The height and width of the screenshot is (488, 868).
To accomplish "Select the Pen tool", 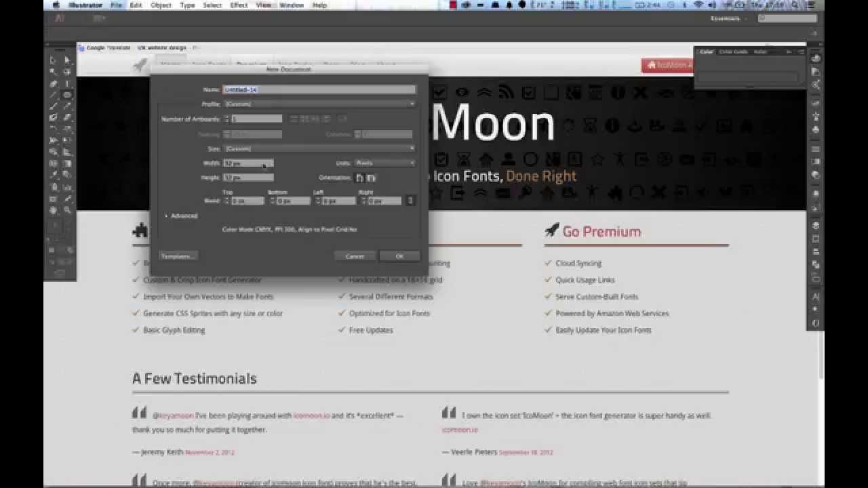I will tap(54, 83).
